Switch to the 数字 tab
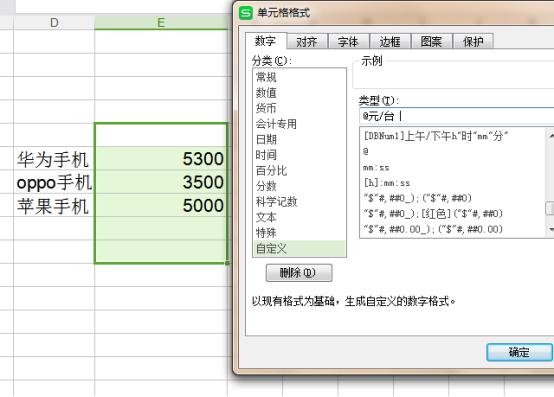Screen dimensions: 554x397 click(x=265, y=41)
